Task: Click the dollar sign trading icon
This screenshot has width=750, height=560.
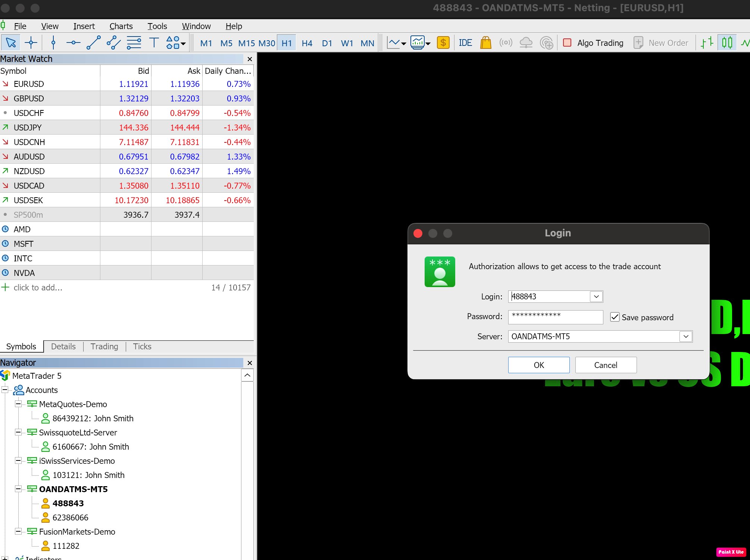Action: 443,43
